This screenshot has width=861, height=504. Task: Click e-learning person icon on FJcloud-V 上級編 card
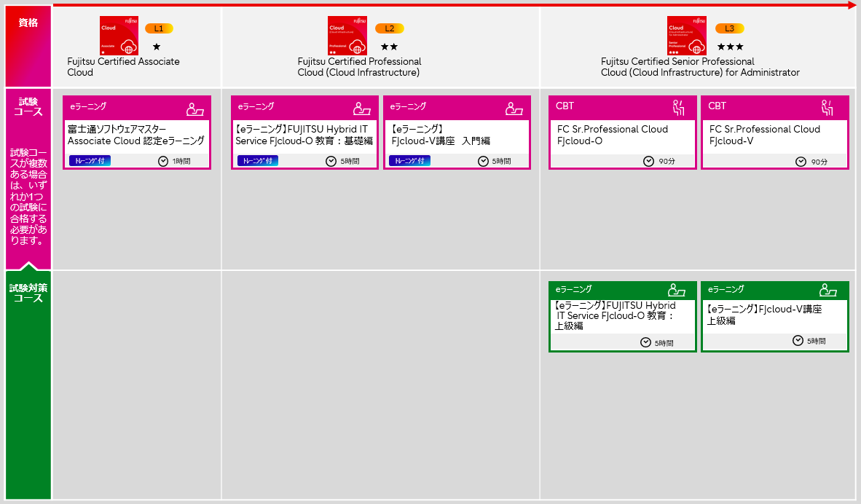click(828, 290)
